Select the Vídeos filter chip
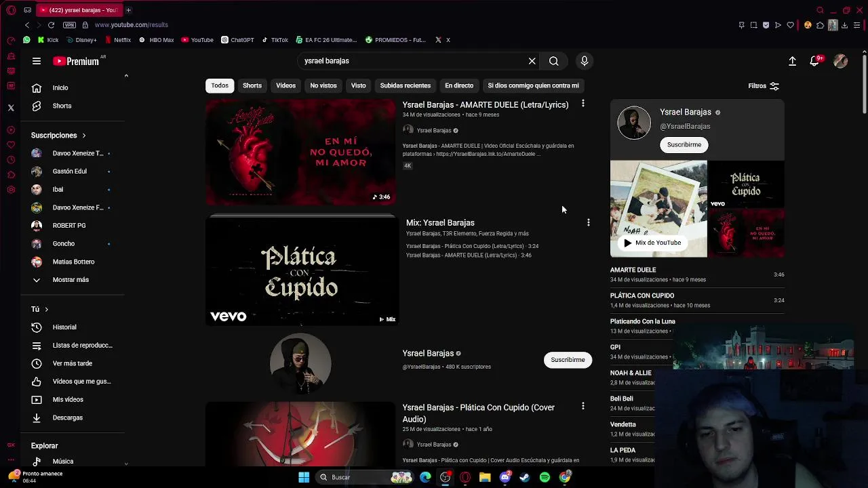The width and height of the screenshot is (868, 488). (285, 85)
